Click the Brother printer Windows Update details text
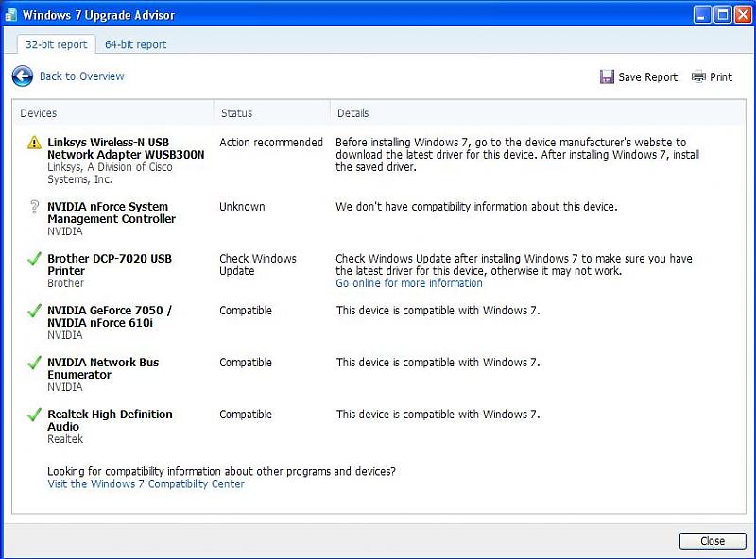756x559 pixels. click(514, 264)
